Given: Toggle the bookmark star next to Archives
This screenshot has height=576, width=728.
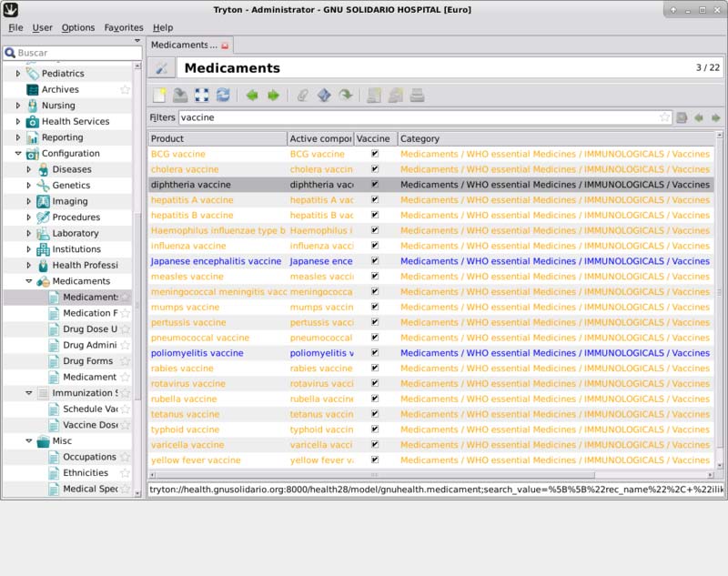Looking at the screenshot, I should point(125,89).
